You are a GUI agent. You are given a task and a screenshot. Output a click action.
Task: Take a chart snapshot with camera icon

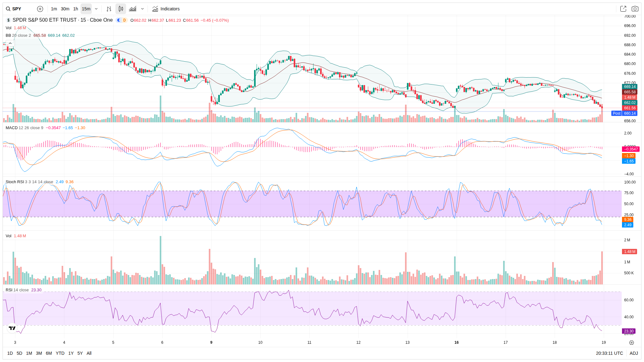click(x=635, y=9)
